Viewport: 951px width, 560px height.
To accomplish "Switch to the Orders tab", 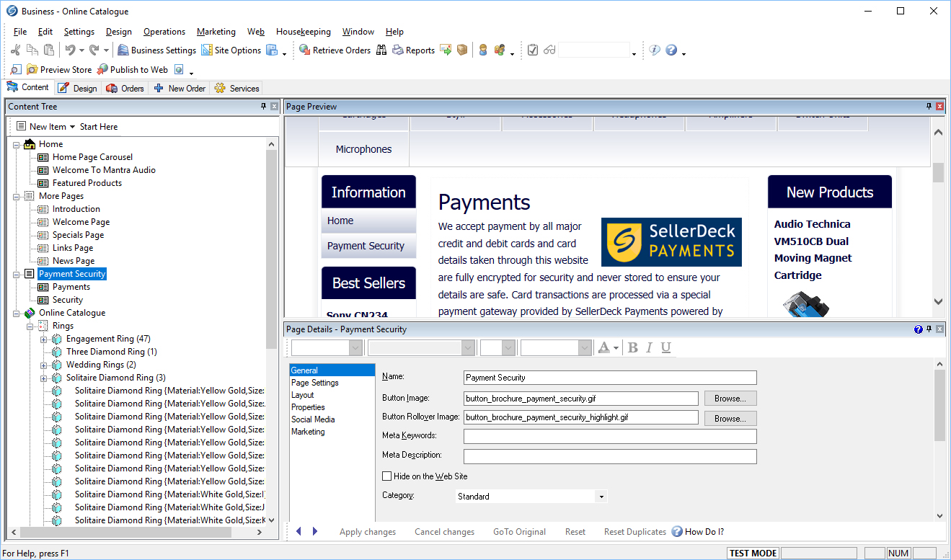I will (x=125, y=88).
